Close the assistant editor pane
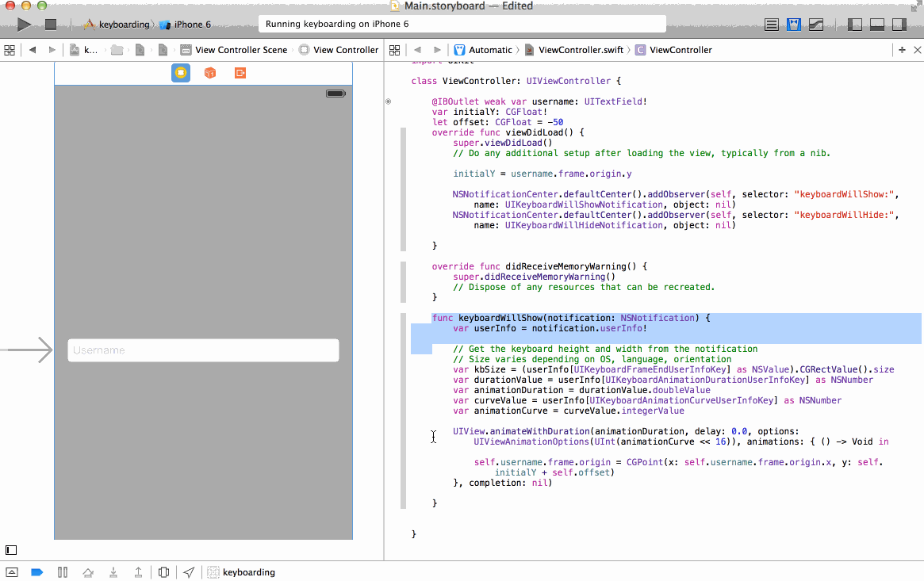 point(918,50)
